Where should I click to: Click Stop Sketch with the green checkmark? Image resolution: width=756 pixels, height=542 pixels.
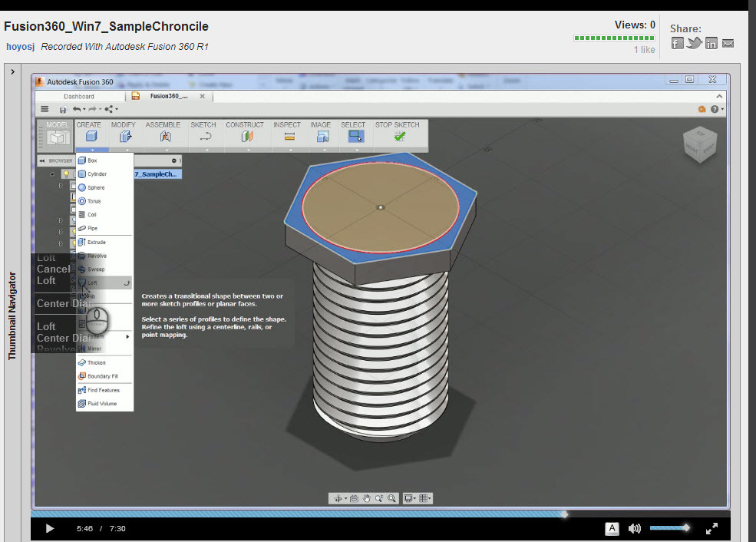click(398, 135)
